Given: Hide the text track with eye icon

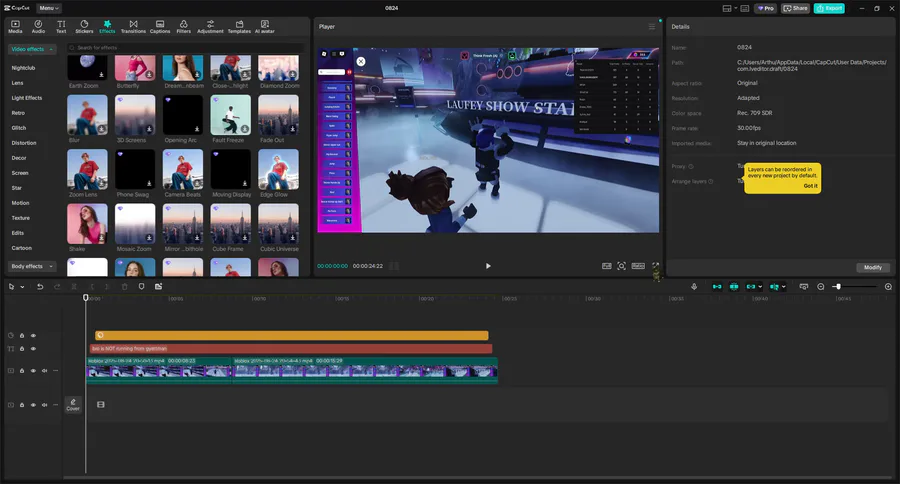Looking at the screenshot, I should coord(33,349).
